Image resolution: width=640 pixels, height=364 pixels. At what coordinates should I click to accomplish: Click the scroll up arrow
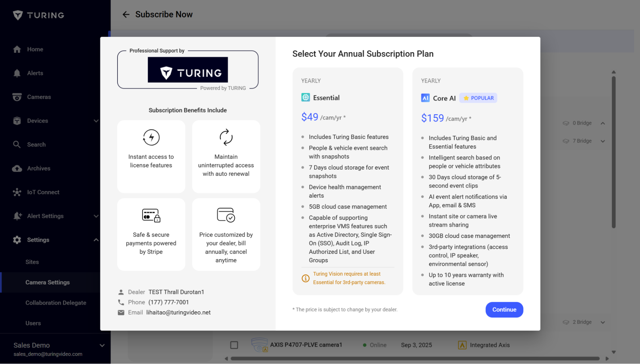point(613,72)
